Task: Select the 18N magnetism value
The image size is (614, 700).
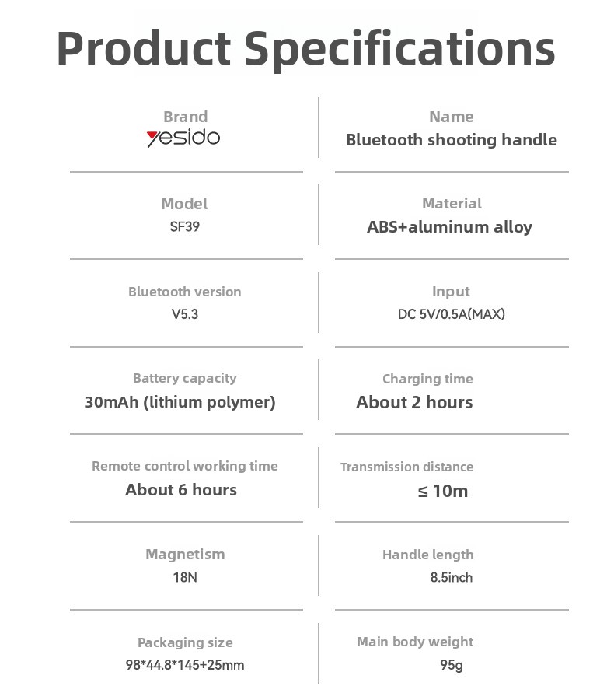Action: [185, 577]
